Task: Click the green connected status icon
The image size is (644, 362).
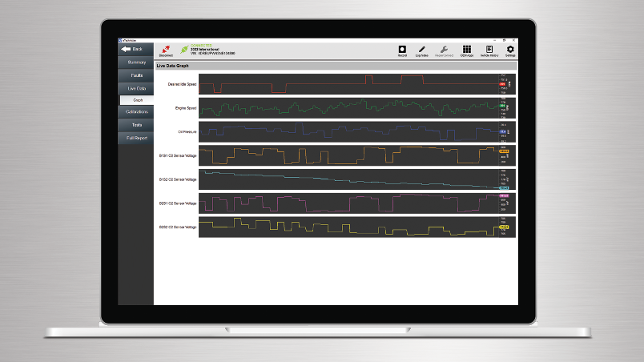Action: pyautogui.click(x=185, y=50)
